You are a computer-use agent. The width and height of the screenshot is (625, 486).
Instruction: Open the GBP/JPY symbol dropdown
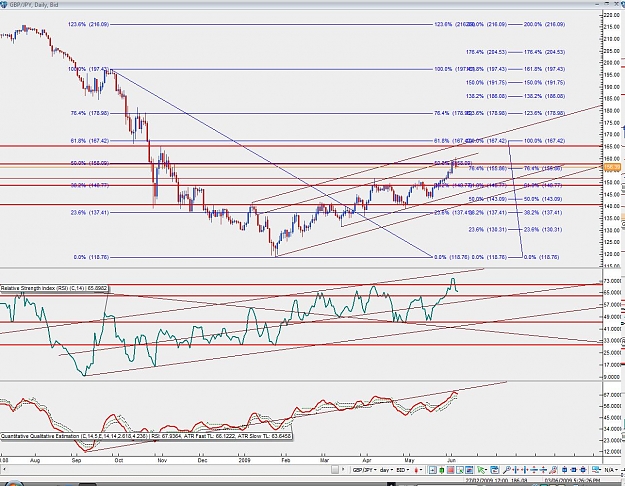364,470
